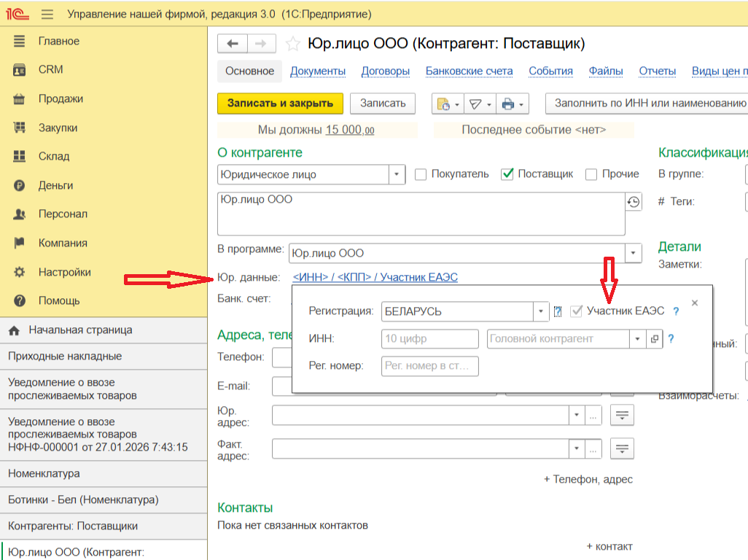The image size is (748, 560).
Task: Switch to the Договоры tab
Action: (x=386, y=71)
